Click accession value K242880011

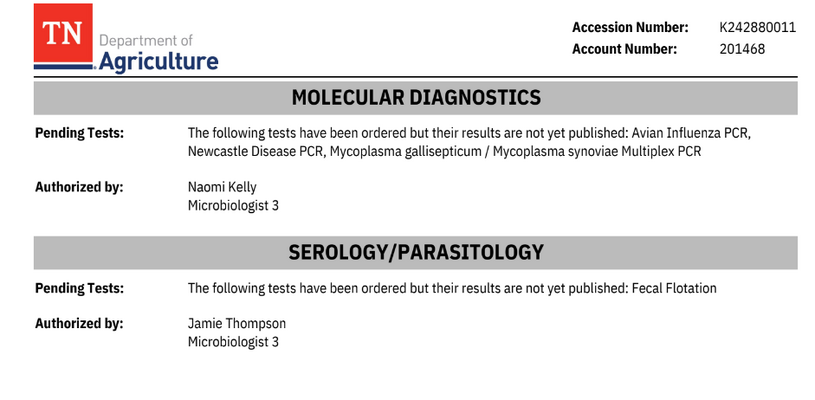(x=757, y=27)
